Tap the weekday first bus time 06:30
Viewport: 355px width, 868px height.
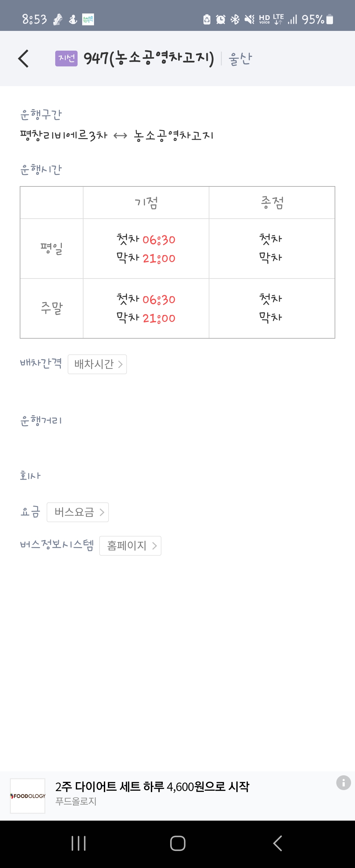[159, 240]
